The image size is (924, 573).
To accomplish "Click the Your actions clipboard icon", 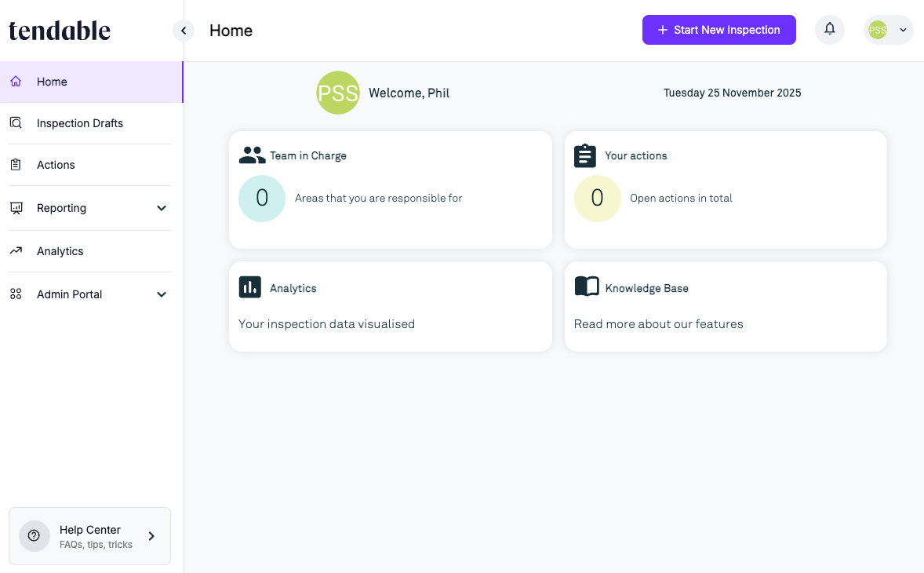I will pos(584,155).
